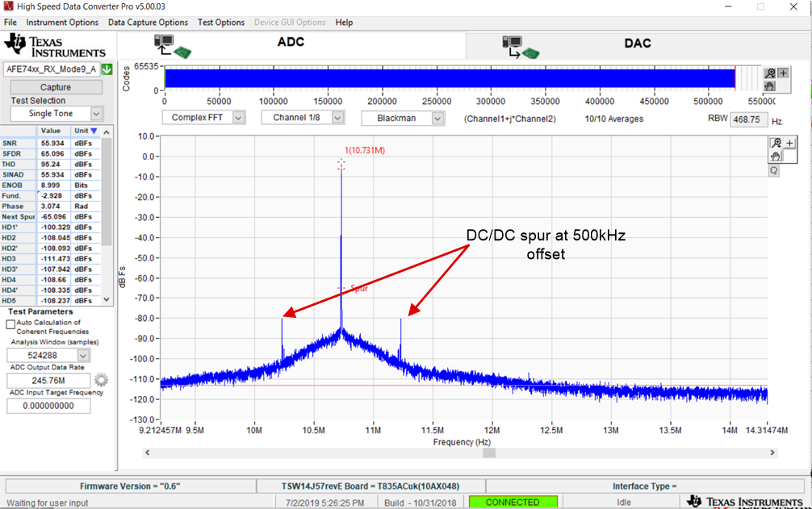The image size is (812, 509).
Task: Select the pan hand tool on FFT plot
Action: pos(775,156)
